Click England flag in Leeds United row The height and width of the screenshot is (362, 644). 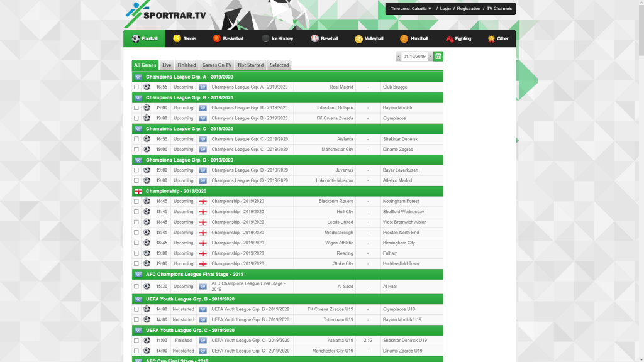[x=203, y=222]
